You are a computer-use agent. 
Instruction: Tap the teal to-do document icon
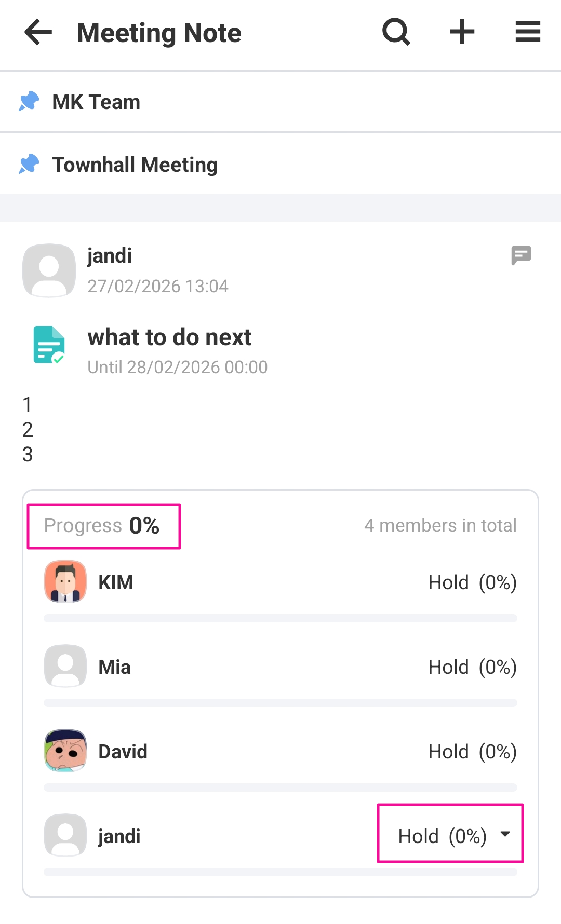49,345
